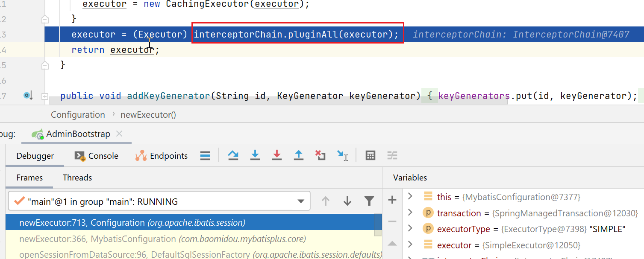Click the New Watch plus button
The height and width of the screenshot is (259, 644).
(392, 200)
